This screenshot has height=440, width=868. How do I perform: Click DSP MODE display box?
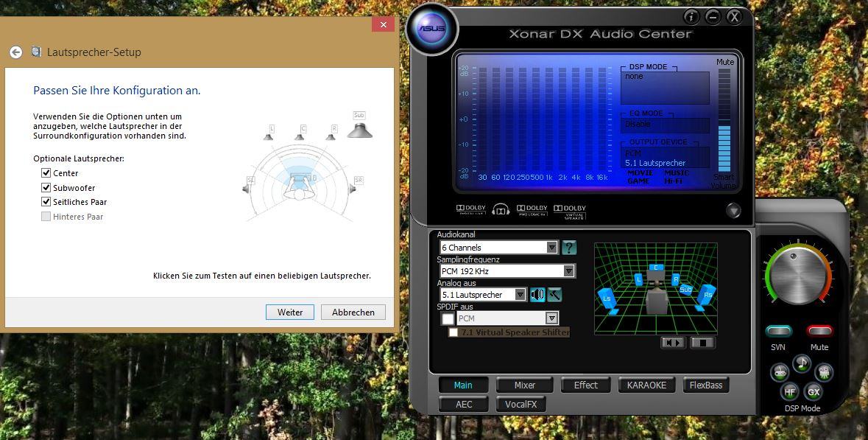pos(665,88)
